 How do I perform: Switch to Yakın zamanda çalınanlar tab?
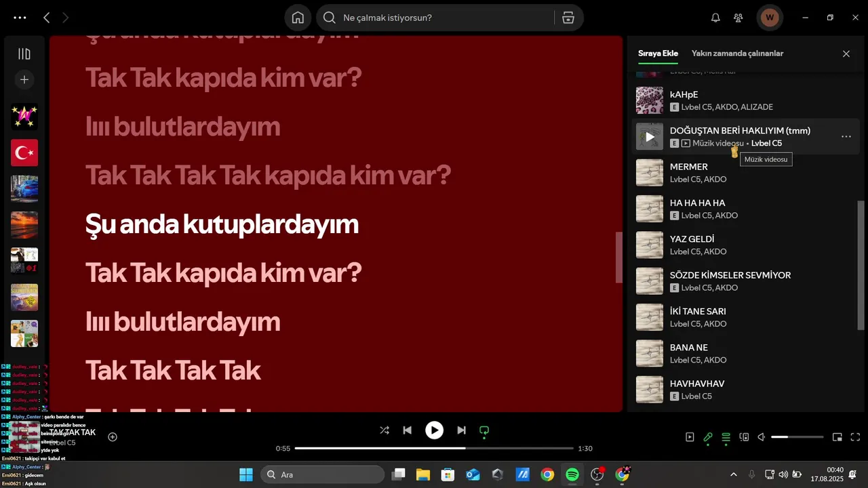[737, 54]
